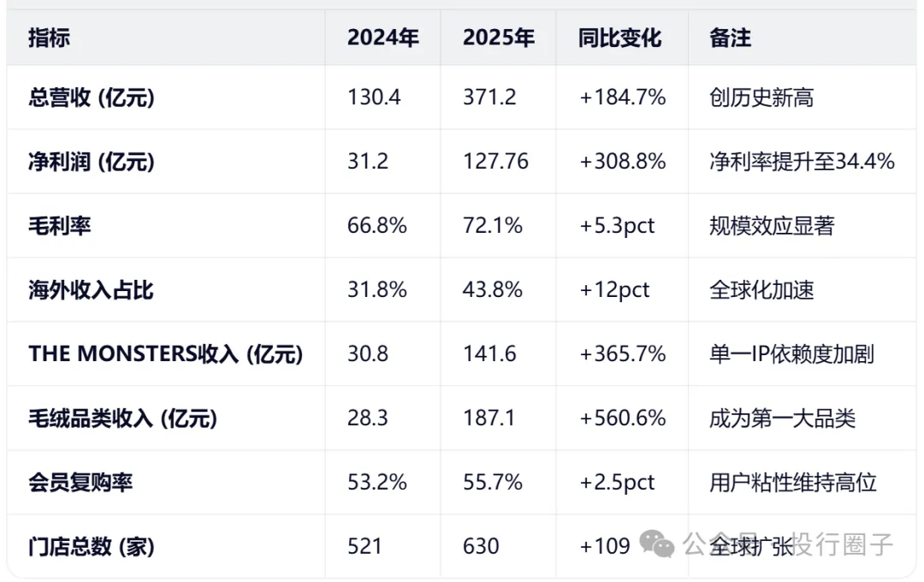This screenshot has height=582, width=924.
Task: Click the 门店总数 (家) row label
Action: [92, 546]
